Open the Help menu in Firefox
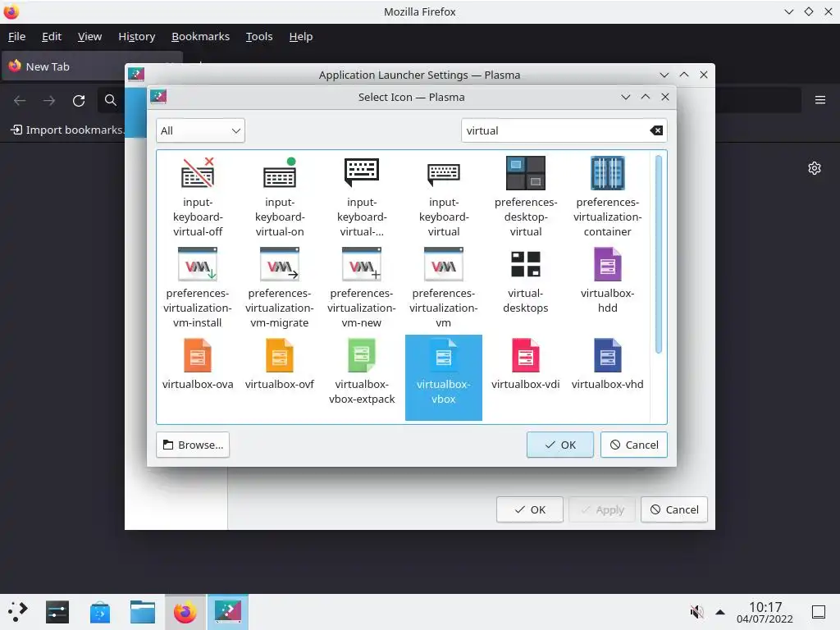Screen dimensions: 840x630 tap(300, 36)
